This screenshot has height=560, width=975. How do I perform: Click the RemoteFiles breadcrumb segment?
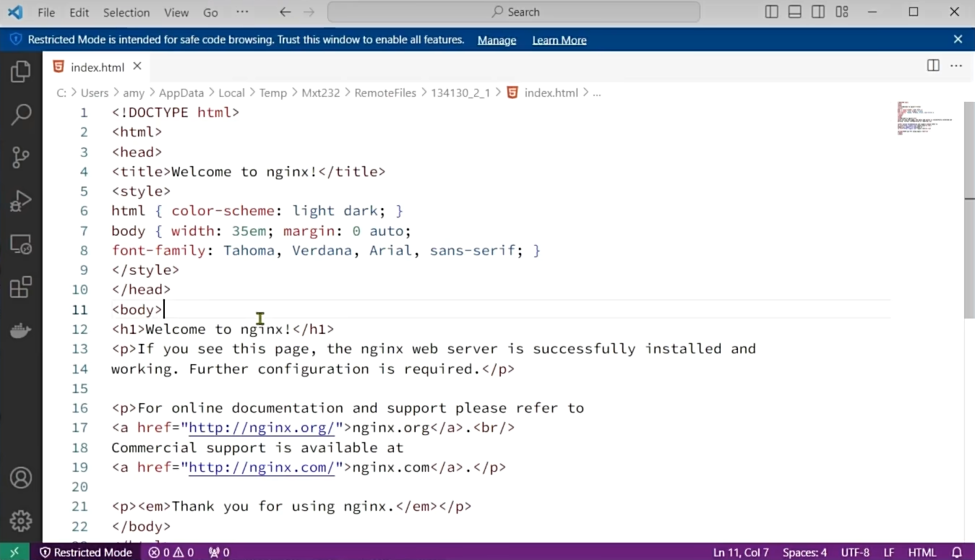click(385, 92)
